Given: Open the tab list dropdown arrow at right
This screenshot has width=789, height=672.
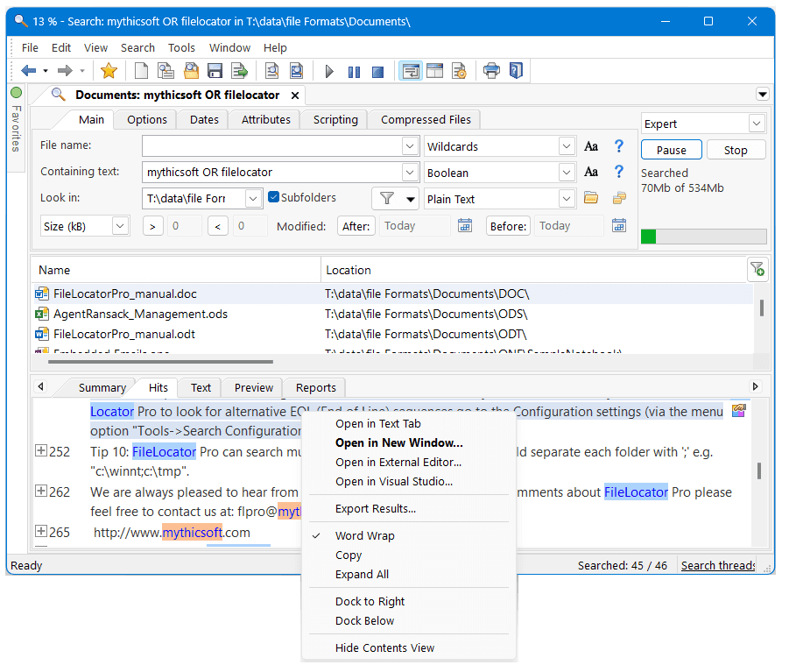Looking at the screenshot, I should tap(763, 94).
